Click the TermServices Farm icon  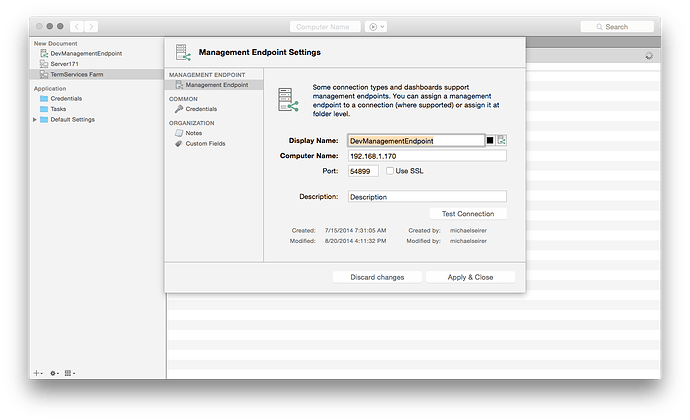pyautogui.click(x=44, y=74)
